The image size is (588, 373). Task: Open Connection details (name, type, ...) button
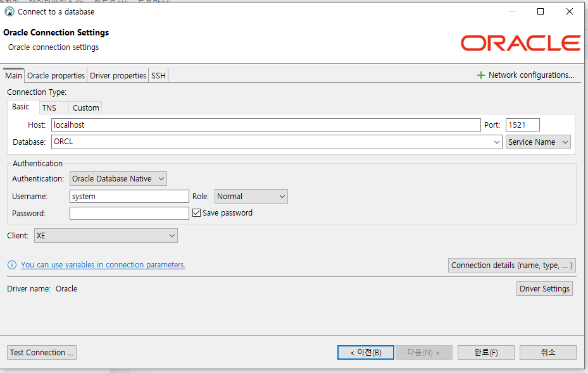tap(512, 265)
